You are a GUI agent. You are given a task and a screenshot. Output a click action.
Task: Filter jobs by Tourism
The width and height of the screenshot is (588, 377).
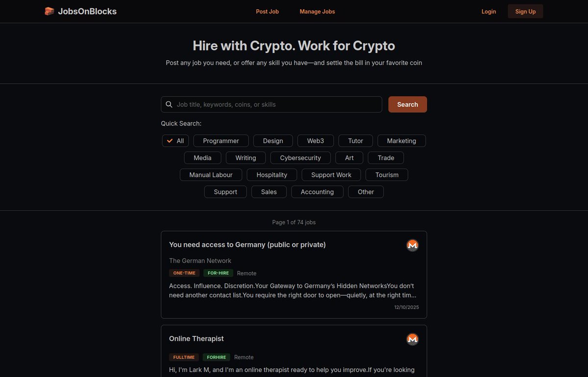pos(387,175)
